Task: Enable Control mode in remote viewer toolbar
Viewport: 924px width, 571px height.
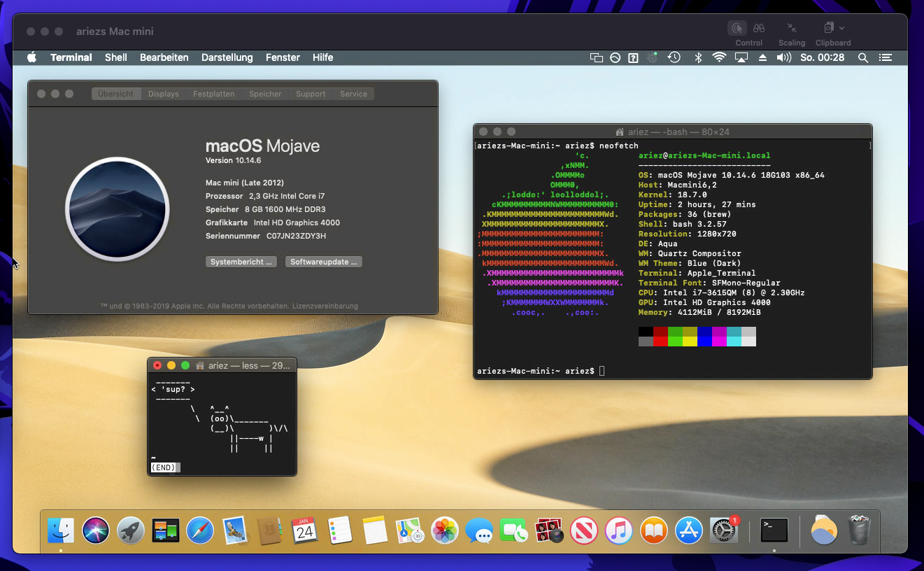Action: [x=737, y=28]
